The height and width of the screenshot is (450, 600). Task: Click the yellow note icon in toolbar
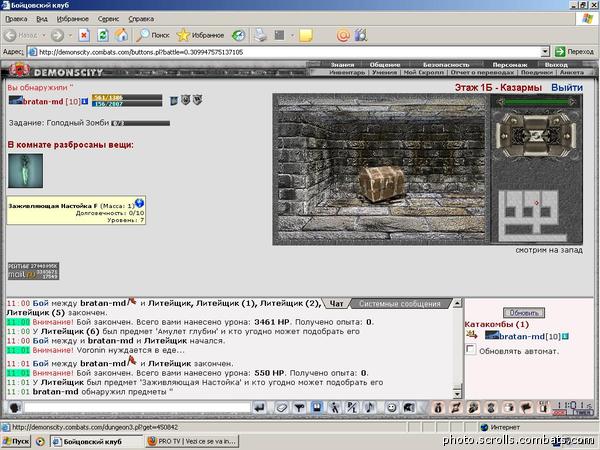pyautogui.click(x=306, y=35)
